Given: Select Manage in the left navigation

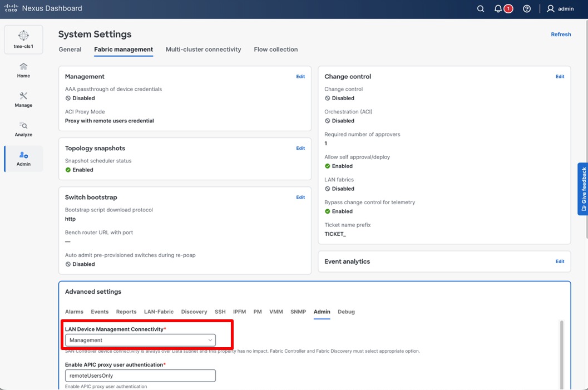Looking at the screenshot, I should point(23,99).
